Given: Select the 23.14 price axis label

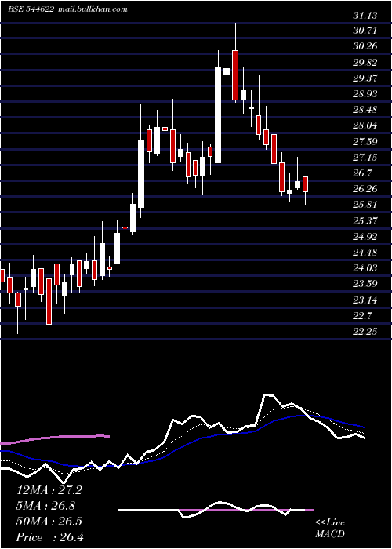Looking at the screenshot, I should tap(365, 300).
